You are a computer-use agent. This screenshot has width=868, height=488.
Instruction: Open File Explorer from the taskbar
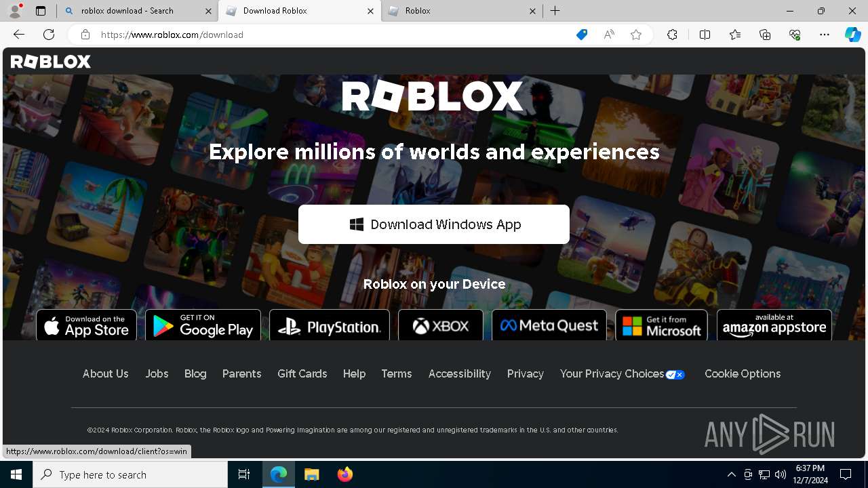(311, 474)
